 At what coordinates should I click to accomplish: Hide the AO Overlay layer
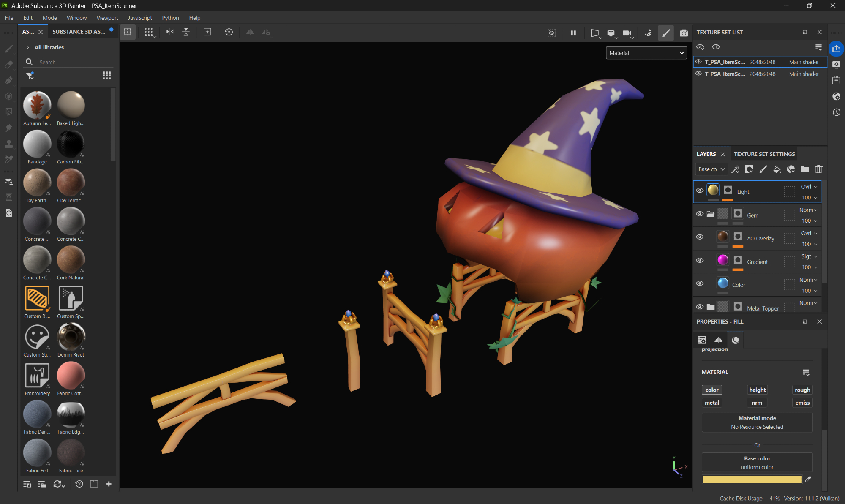[x=700, y=237]
